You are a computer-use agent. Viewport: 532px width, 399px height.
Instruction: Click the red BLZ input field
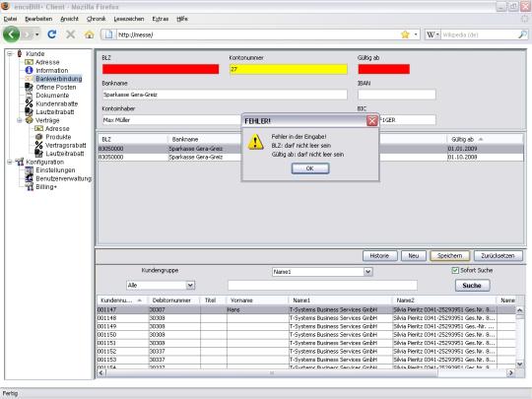[161, 69]
